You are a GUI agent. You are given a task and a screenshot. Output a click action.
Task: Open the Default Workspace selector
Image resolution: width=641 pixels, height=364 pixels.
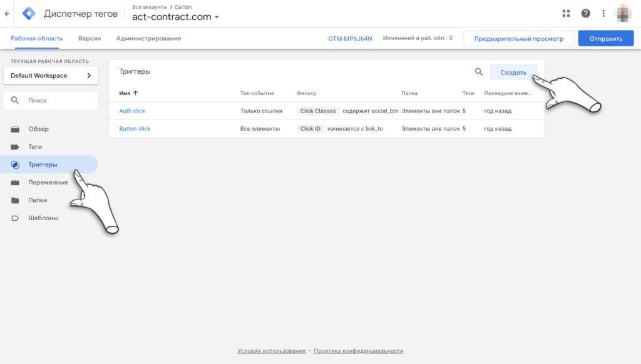pos(51,76)
